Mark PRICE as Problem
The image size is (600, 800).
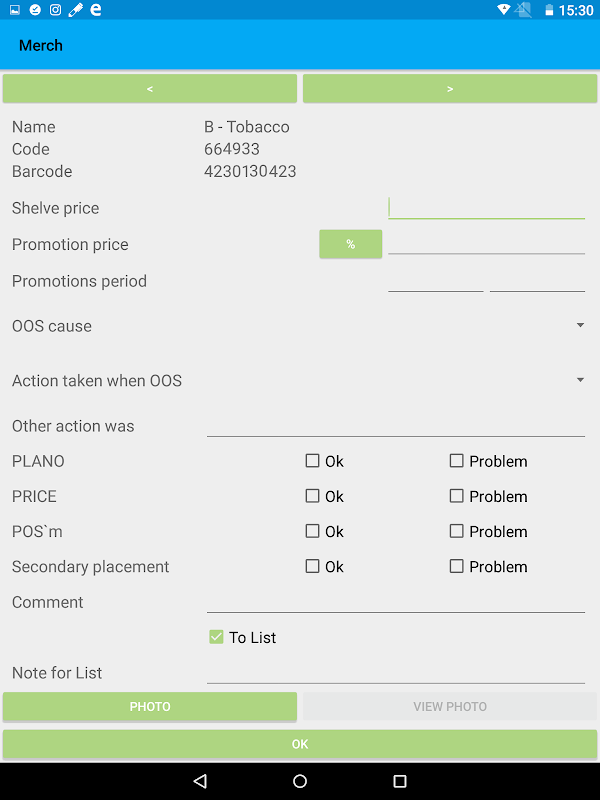click(457, 496)
